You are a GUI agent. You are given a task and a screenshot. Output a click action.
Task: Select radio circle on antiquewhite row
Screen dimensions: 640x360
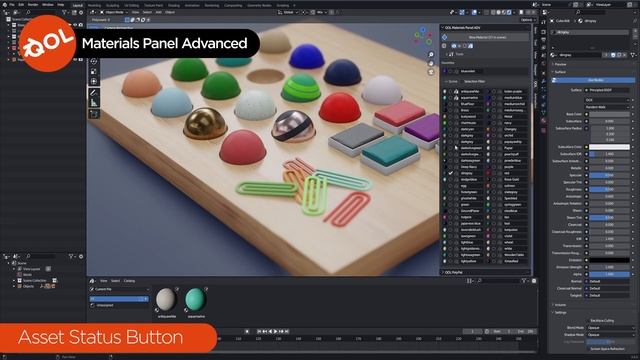tap(450, 91)
